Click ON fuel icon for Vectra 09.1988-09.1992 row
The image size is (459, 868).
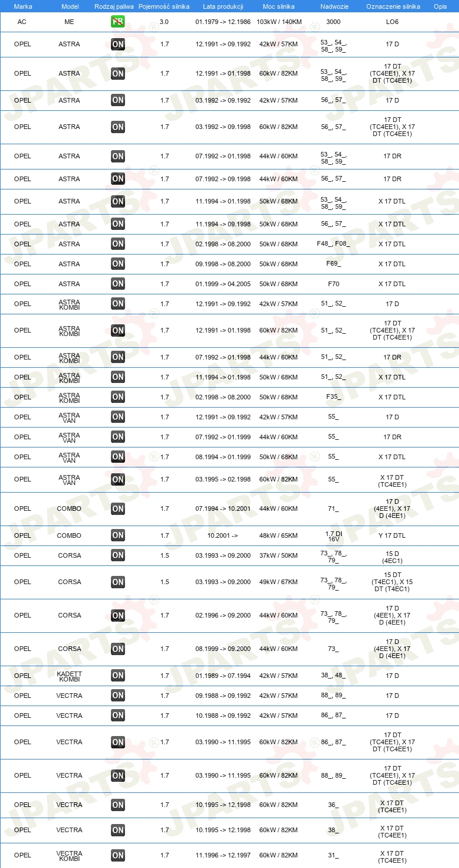click(118, 696)
